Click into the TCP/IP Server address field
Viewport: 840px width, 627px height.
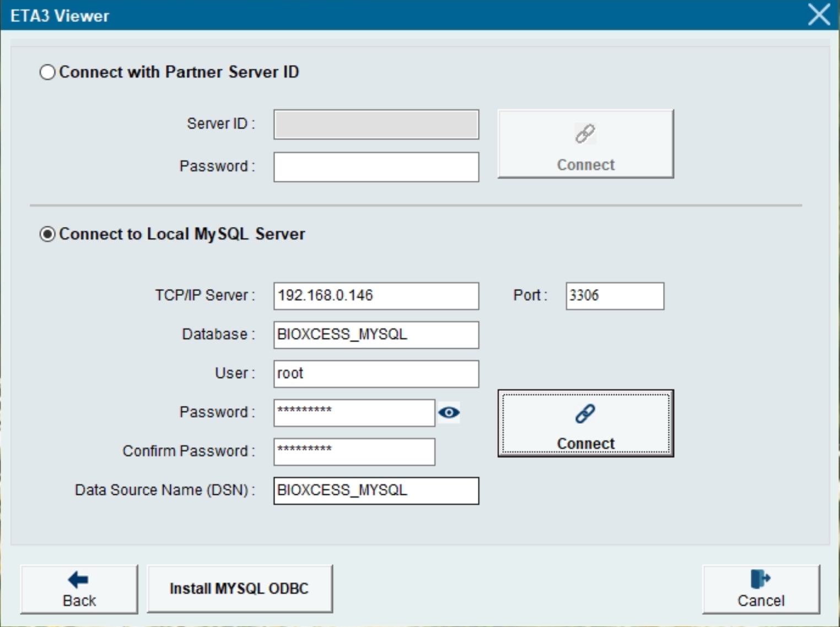coord(376,296)
